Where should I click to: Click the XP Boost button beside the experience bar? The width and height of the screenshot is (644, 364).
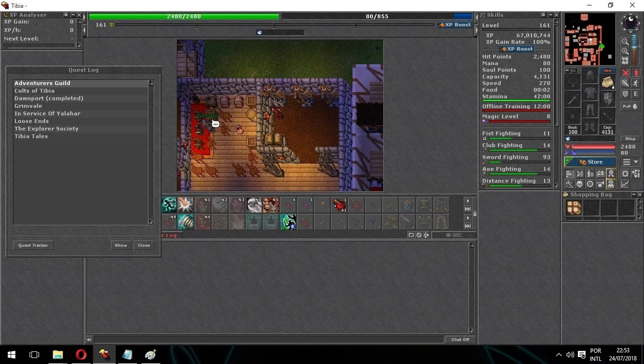tap(454, 25)
